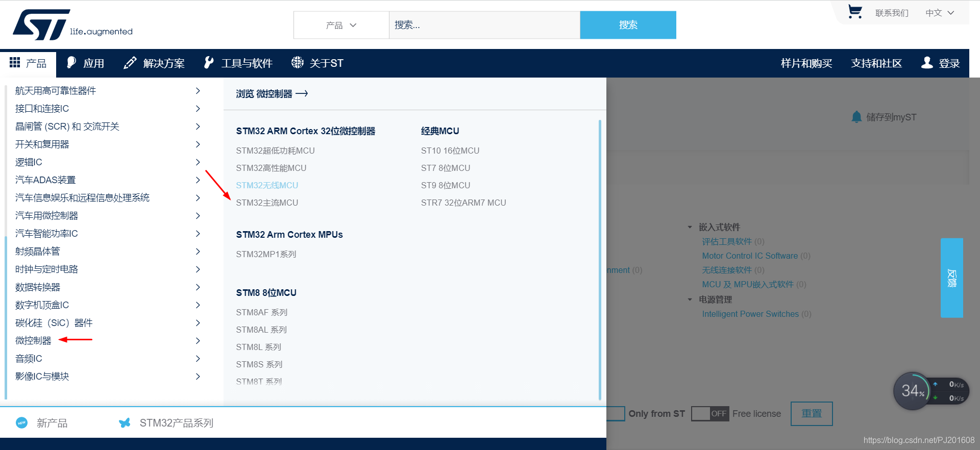
Task: Toggle the Only from ST switch
Action: pos(616,414)
